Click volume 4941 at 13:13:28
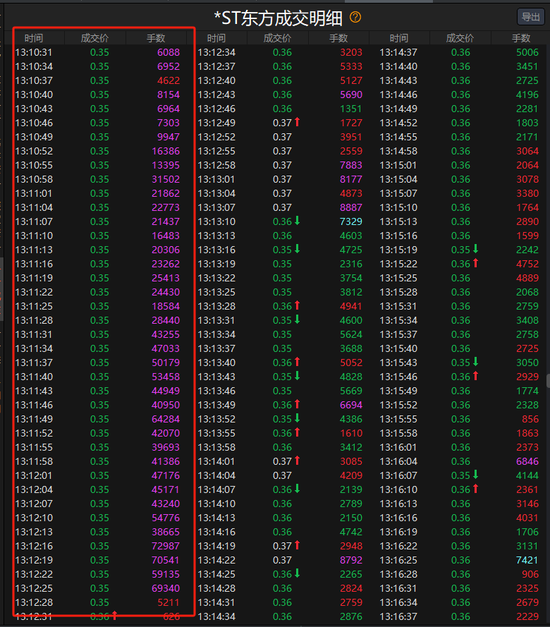The image size is (550, 627). (351, 306)
